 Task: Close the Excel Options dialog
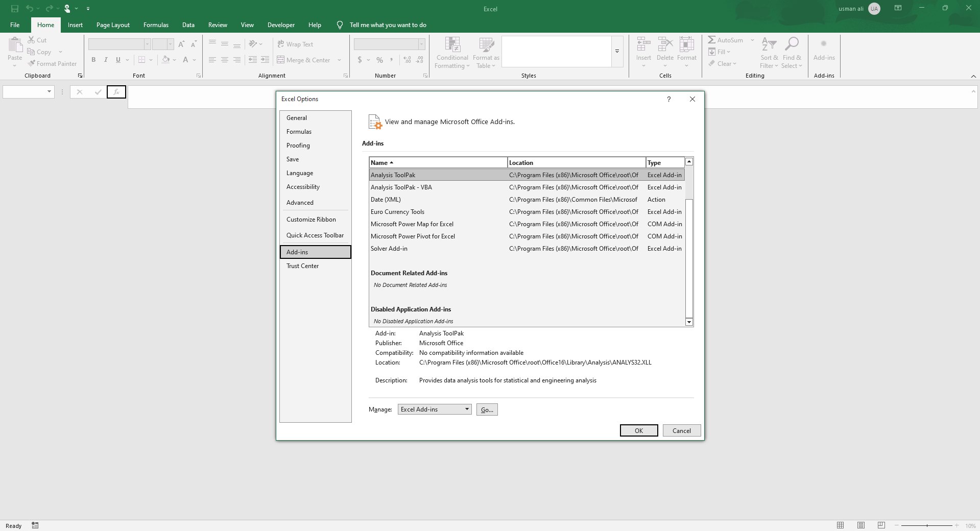(692, 99)
